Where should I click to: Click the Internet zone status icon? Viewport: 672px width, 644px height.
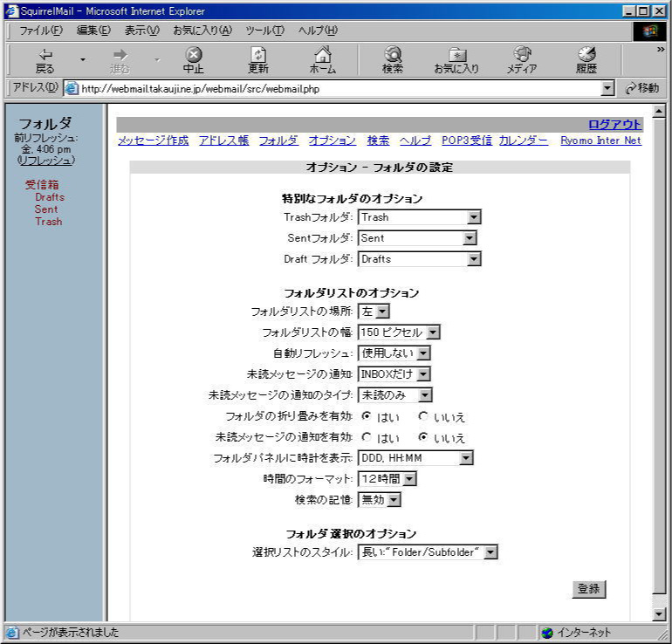coord(547,633)
